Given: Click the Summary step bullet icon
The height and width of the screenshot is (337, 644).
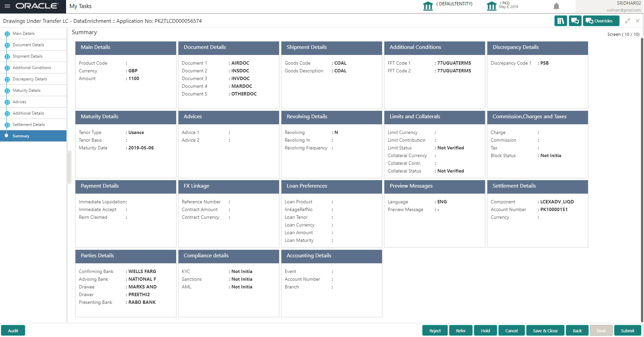Looking at the screenshot, I should pos(6,136).
